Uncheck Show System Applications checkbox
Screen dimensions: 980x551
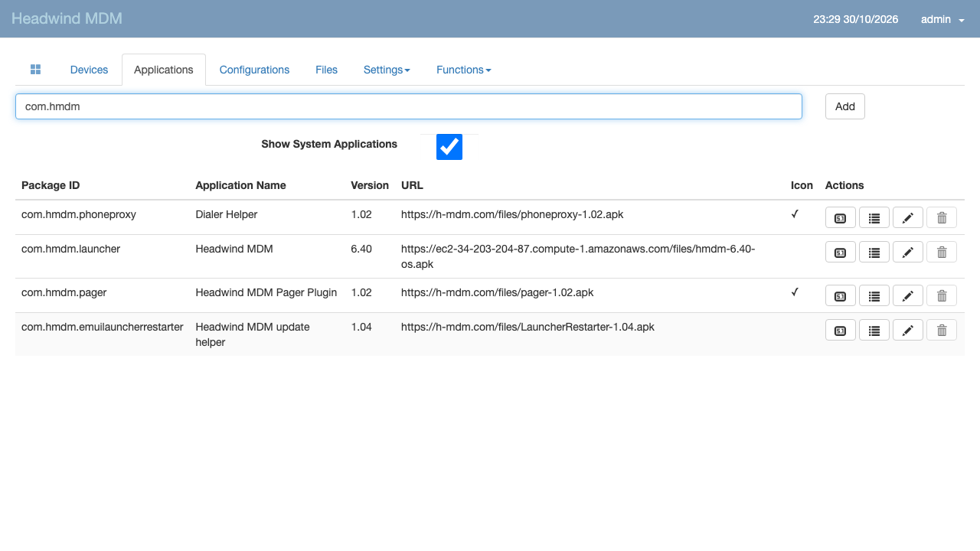[449, 147]
